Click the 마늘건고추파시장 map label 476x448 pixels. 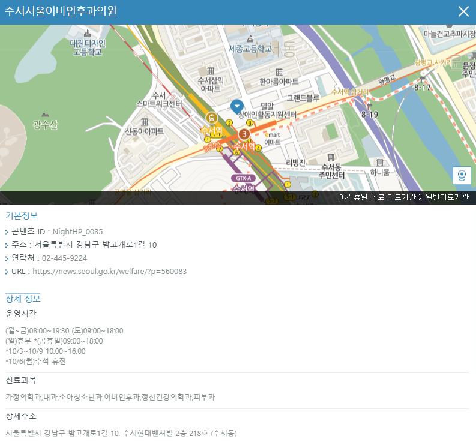450,34
